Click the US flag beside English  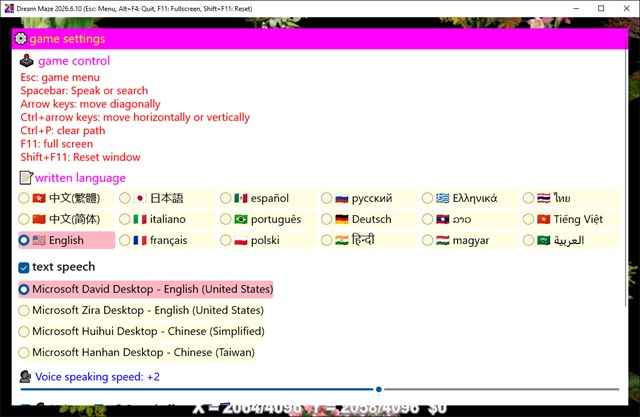point(39,240)
